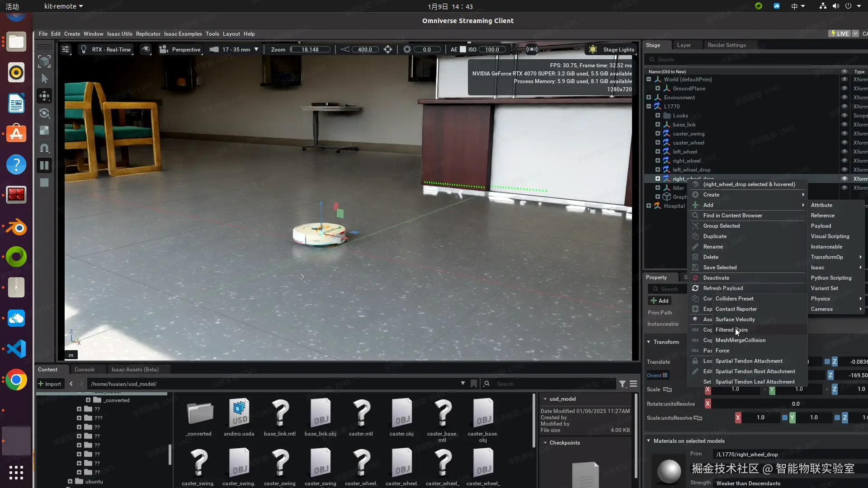Viewport: 868px width, 488px height.
Task: Click the Zoom value slider field
Action: tap(310, 50)
